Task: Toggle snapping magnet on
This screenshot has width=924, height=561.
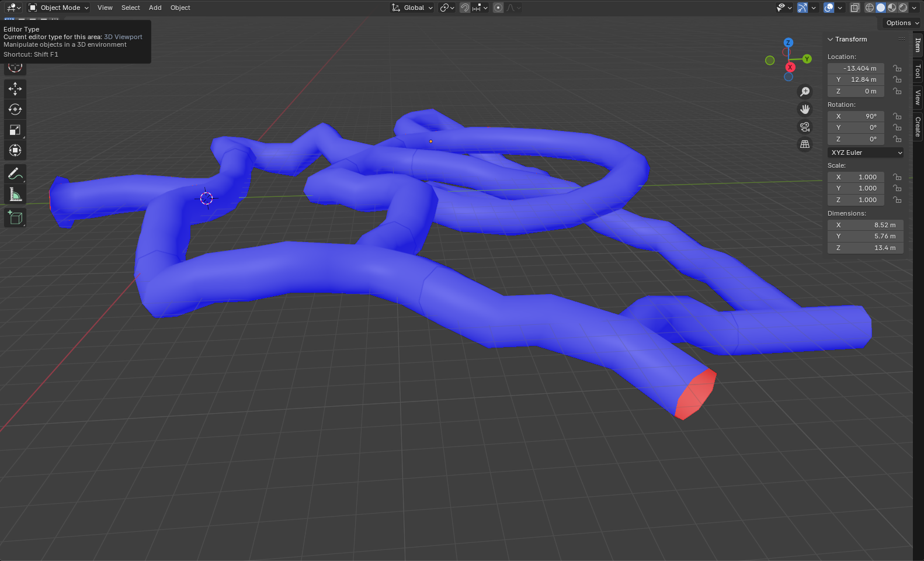Action: (465, 8)
